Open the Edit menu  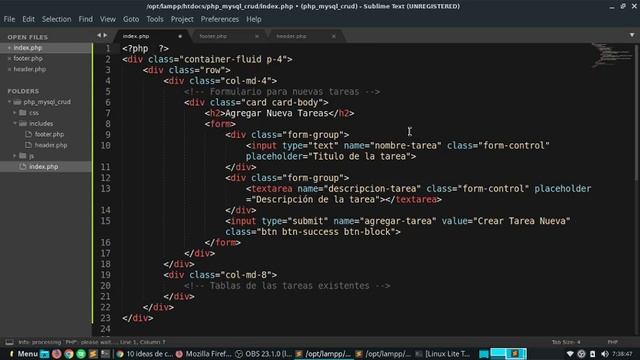(x=28, y=19)
